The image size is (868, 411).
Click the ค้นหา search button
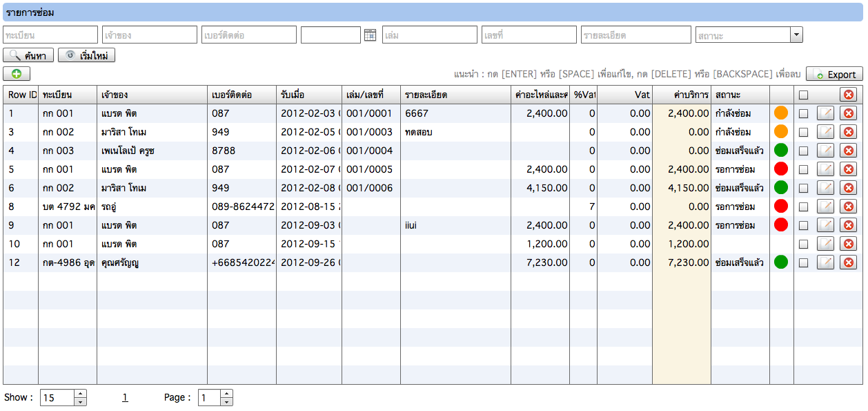tap(29, 56)
